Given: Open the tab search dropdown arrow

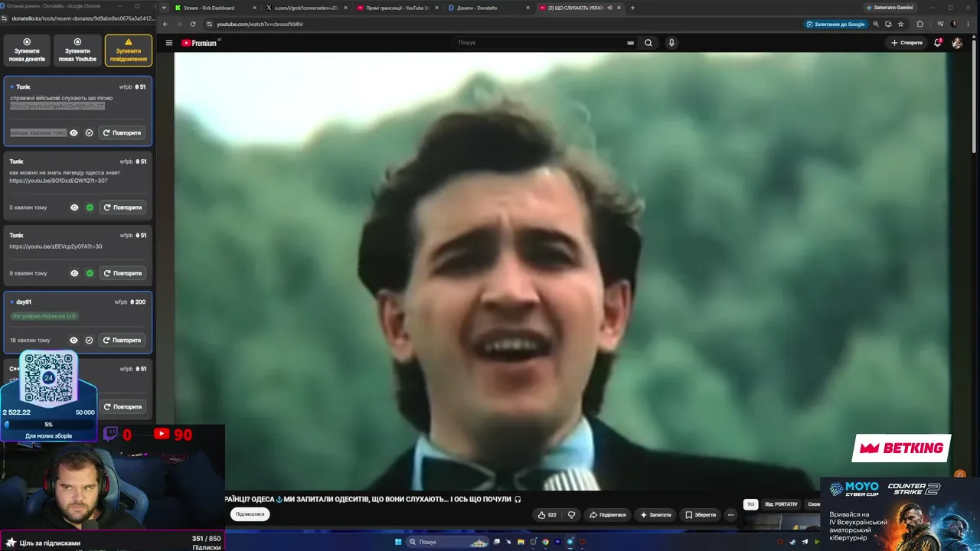Looking at the screenshot, I should pos(164,8).
